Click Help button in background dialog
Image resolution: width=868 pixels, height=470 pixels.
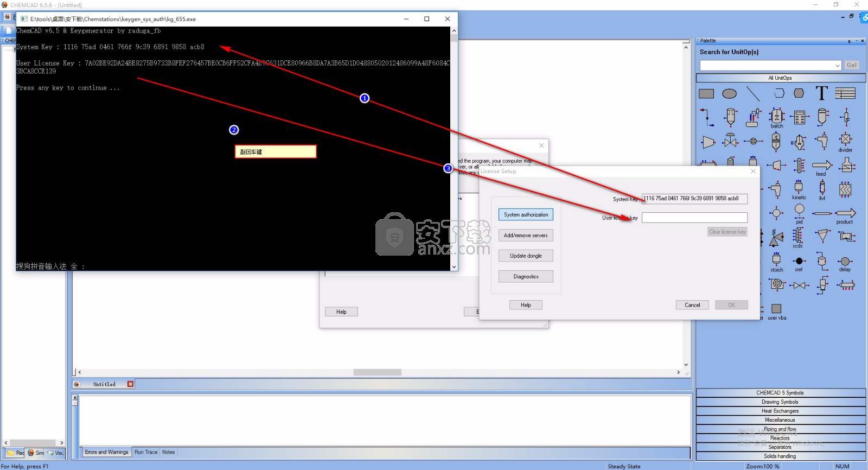[x=341, y=312]
